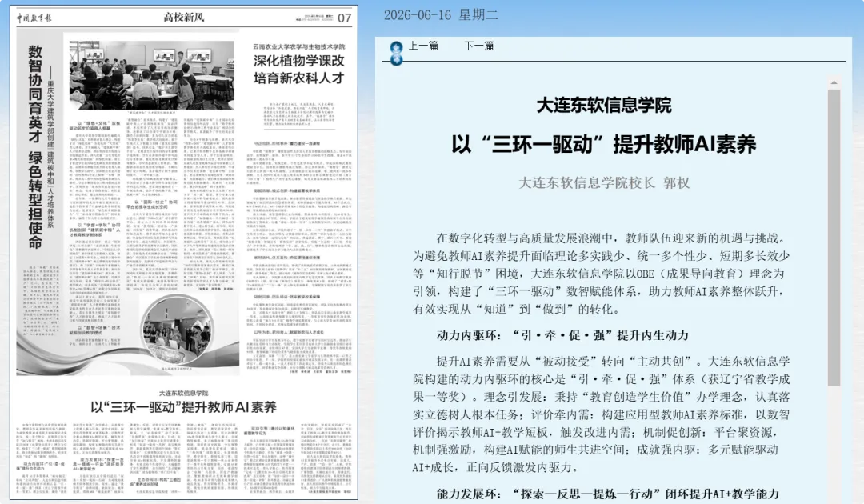Viewport: 864px width, 504px height.
Task: Click subheading 动力内驱环：“引·牵·促·强”提升内生动力
Action: [x=562, y=335]
